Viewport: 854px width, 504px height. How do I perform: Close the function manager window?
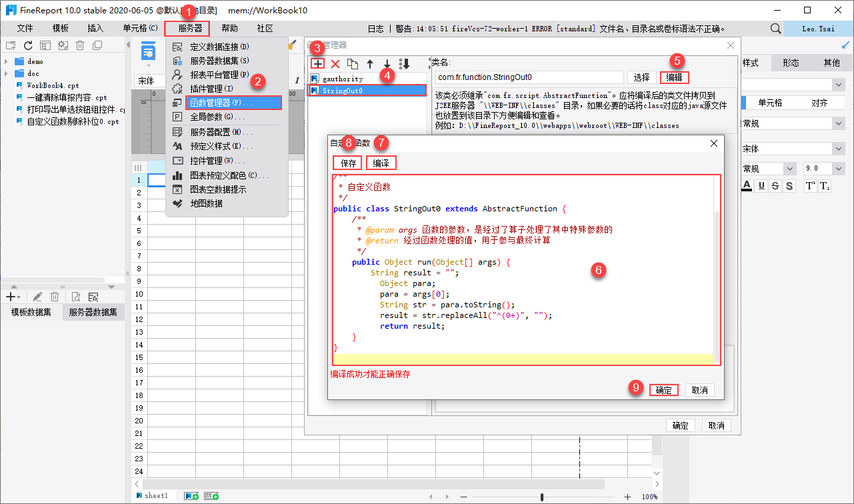point(731,45)
